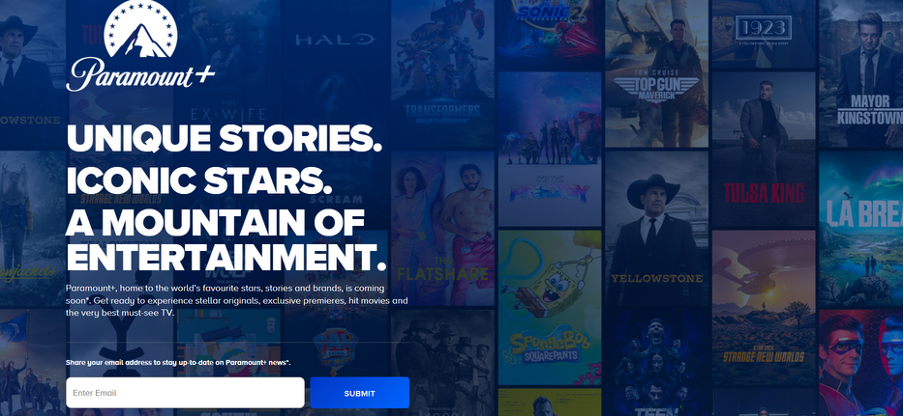
Task: Open the Sonic 2 poster
Action: [x=549, y=33]
